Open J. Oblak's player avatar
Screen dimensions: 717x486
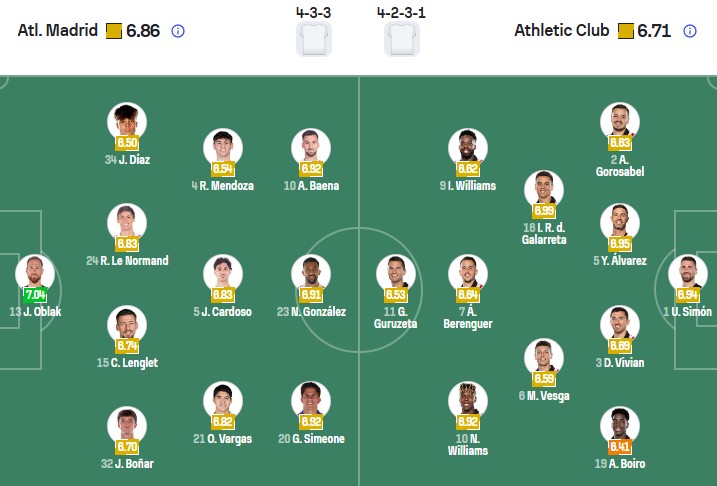tap(34, 272)
